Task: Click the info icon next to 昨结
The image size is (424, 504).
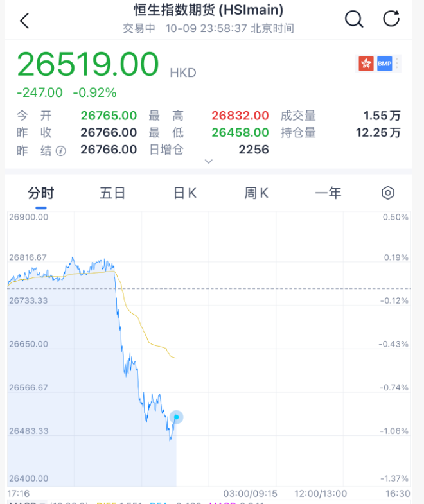Action: [61, 150]
